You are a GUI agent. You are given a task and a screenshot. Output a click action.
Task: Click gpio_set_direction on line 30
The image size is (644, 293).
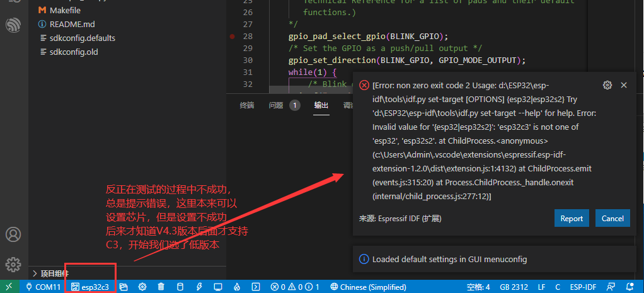(x=332, y=60)
